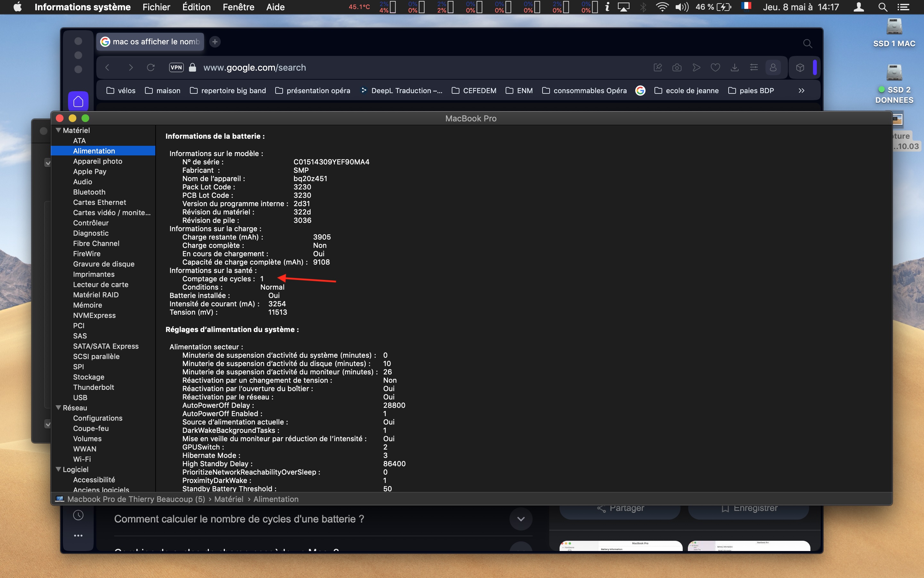
Task: Click the Matériel breadcrumb in status bar
Action: 229,499
